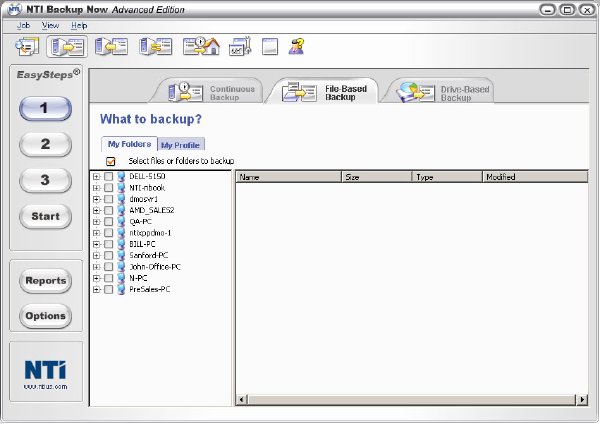Expand the DELL-5150 tree node
This screenshot has height=424, width=600.
click(x=96, y=176)
